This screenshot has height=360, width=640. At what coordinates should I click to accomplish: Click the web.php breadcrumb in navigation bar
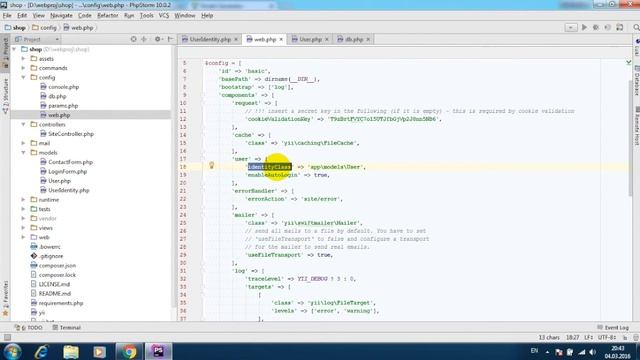[x=78, y=28]
